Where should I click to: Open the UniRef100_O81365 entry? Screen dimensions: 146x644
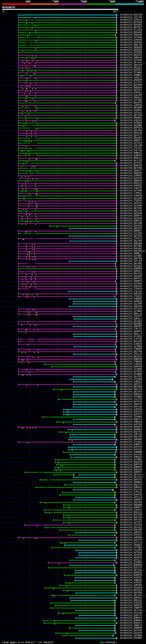(x=131, y=241)
